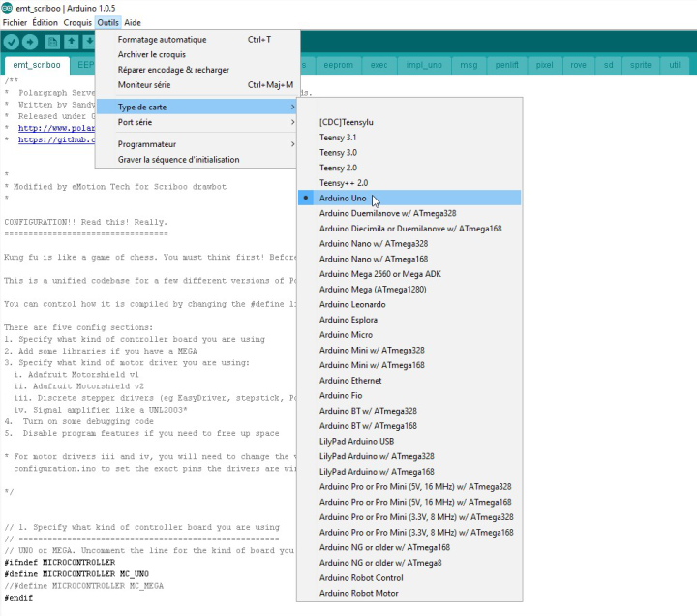Select Teensy 3.0 board
The height and width of the screenshot is (616, 697).
409,153
